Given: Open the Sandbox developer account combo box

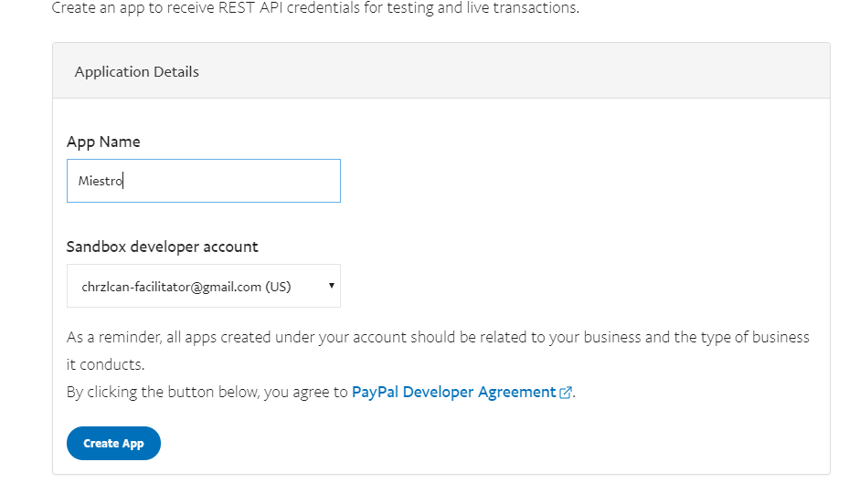Looking at the screenshot, I should 204,286.
